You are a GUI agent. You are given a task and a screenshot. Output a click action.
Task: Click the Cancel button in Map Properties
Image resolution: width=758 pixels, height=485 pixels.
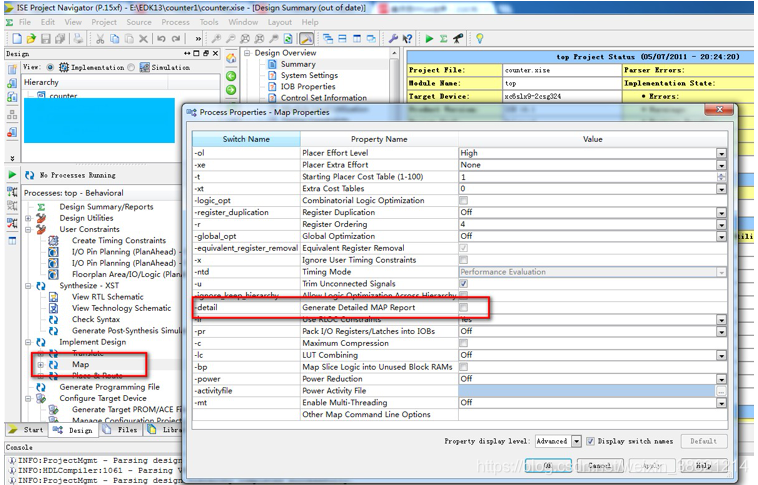599,466
